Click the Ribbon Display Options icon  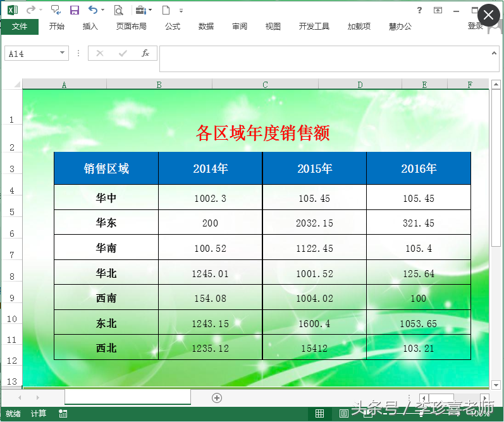[438, 10]
